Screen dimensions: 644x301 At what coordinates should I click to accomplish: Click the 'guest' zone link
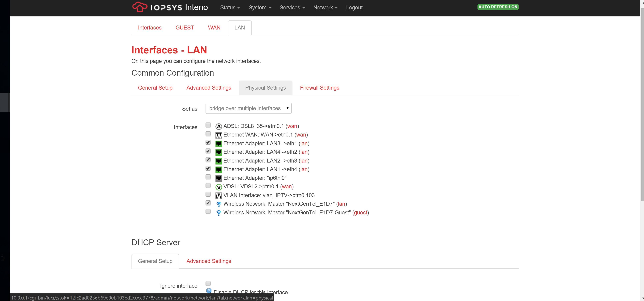point(361,213)
